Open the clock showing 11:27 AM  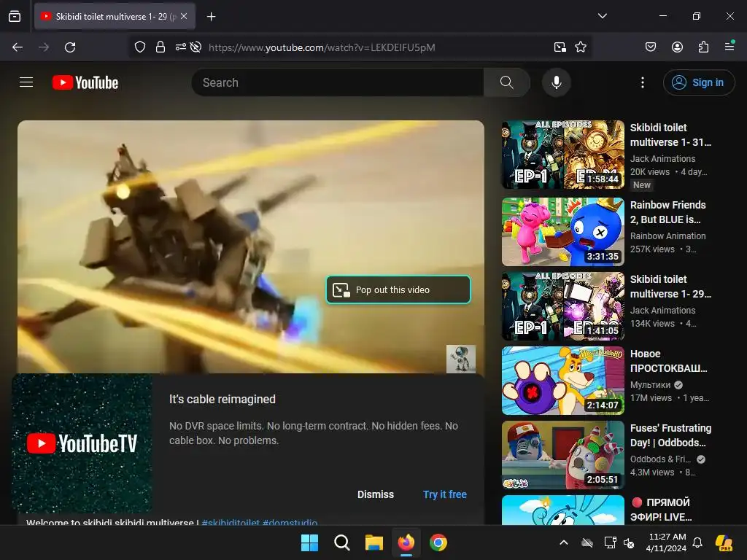coord(667,542)
